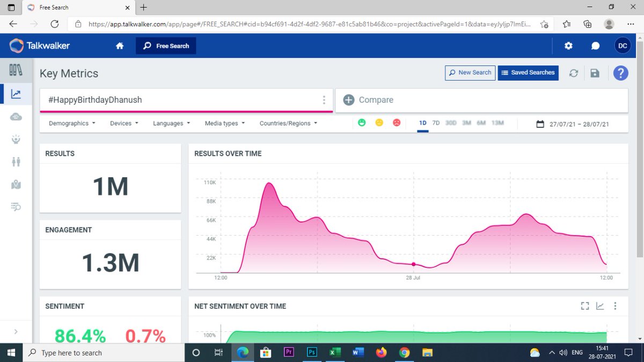The width and height of the screenshot is (644, 362).
Task: Open the chat bubble icon
Action: tap(595, 46)
